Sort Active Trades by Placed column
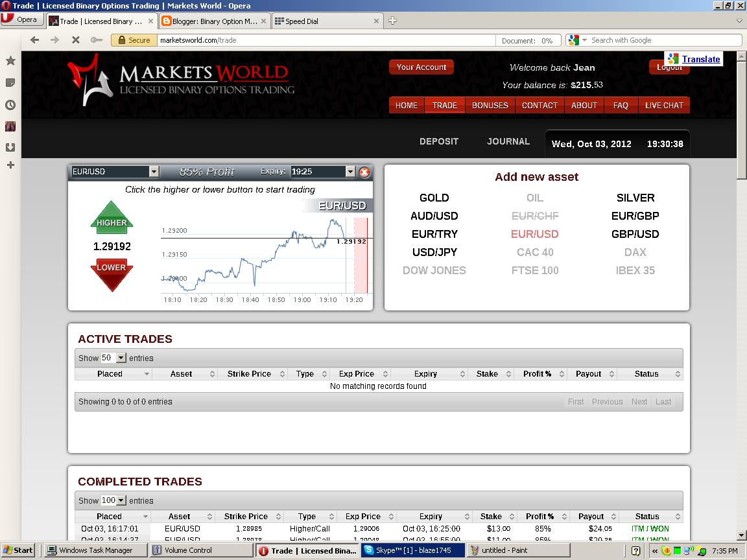 pos(113,374)
